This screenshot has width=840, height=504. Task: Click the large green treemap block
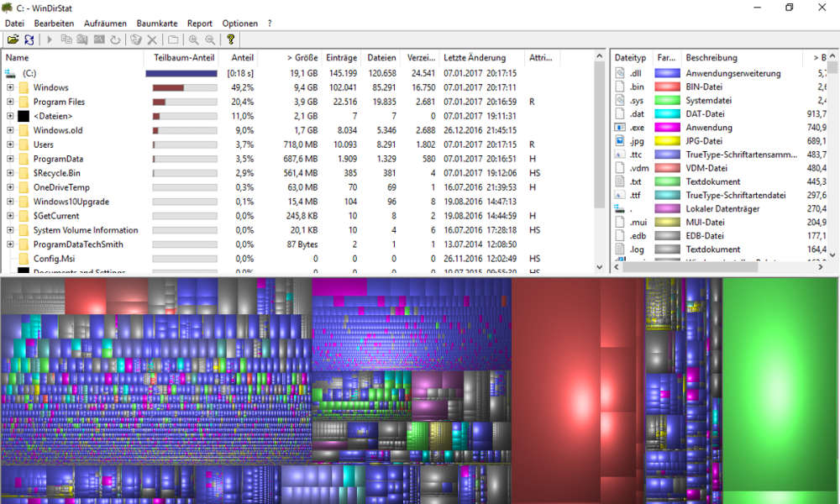[780, 384]
